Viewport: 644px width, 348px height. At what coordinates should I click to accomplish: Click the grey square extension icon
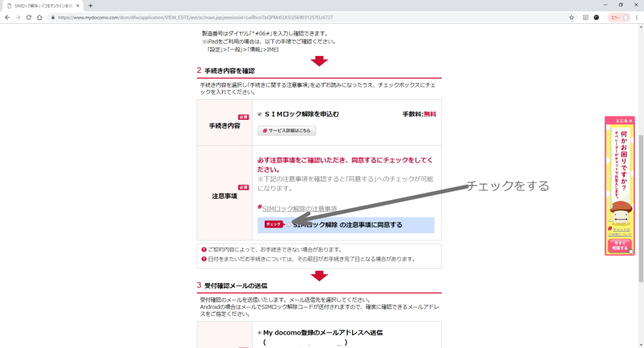pyautogui.click(x=585, y=17)
